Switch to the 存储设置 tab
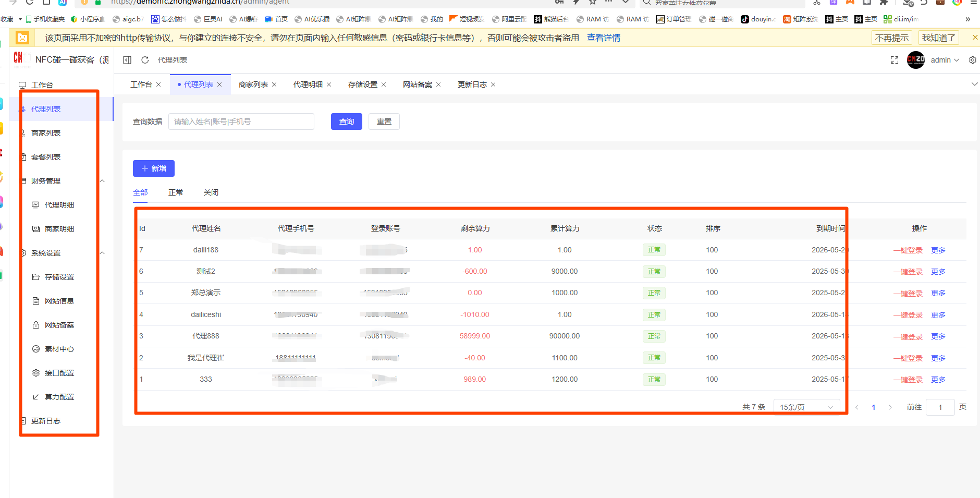 362,84
